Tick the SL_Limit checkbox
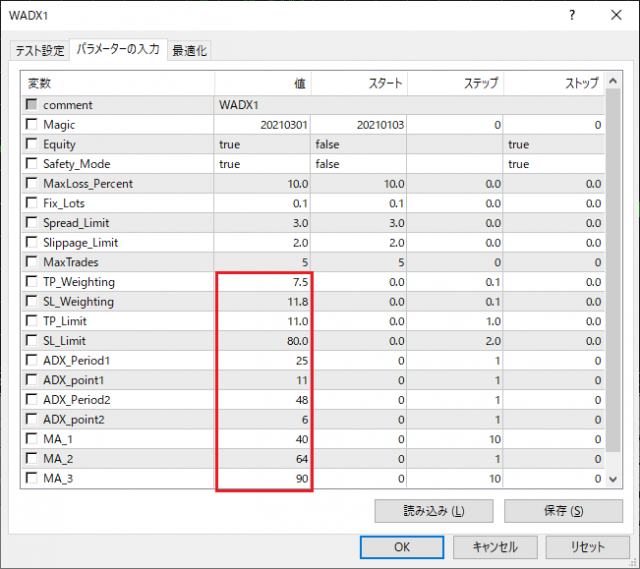Image resolution: width=640 pixels, height=569 pixels. tap(31, 340)
